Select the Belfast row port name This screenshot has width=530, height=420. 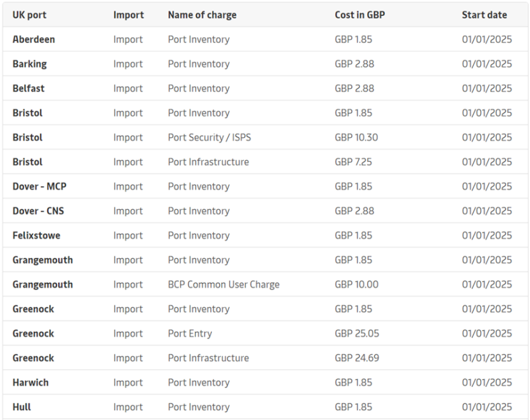[28, 88]
